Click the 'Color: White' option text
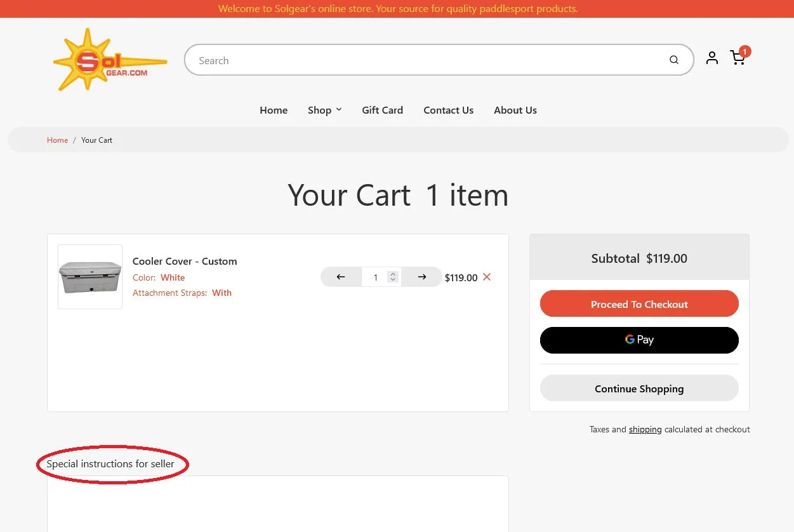Screen dimensions: 794x532 pos(159,277)
